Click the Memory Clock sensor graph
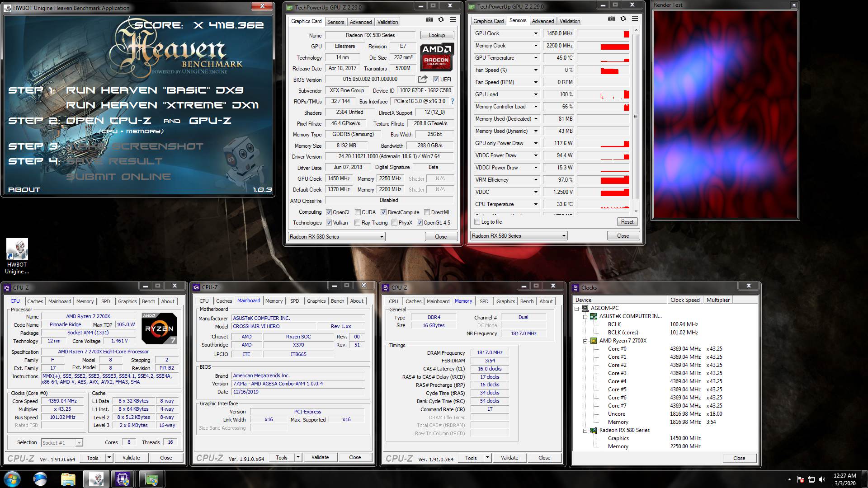The width and height of the screenshot is (868, 488). pos(604,46)
